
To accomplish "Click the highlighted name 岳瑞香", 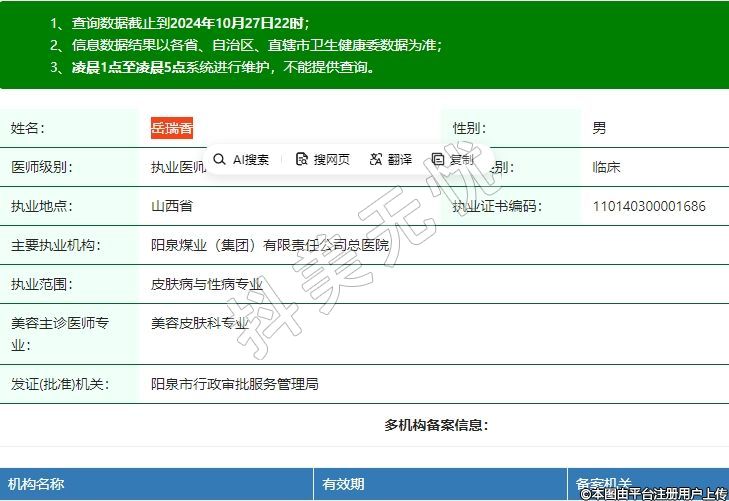I will click(172, 128).
